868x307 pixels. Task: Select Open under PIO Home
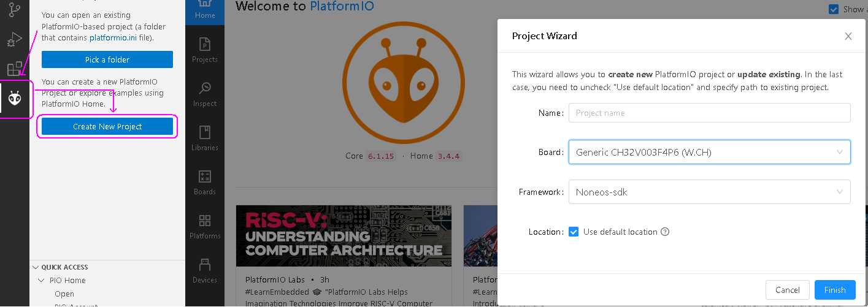[64, 294]
